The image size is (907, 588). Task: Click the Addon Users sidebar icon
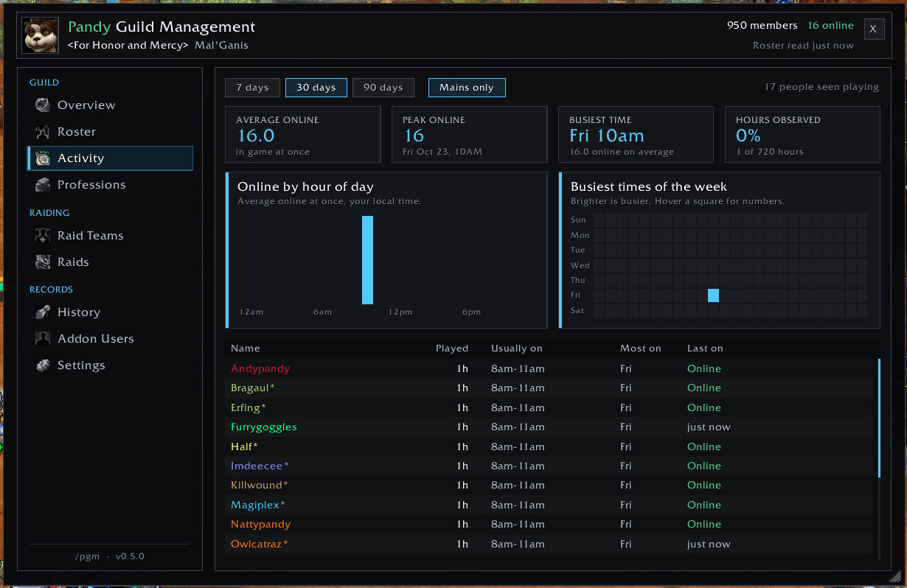pos(44,338)
